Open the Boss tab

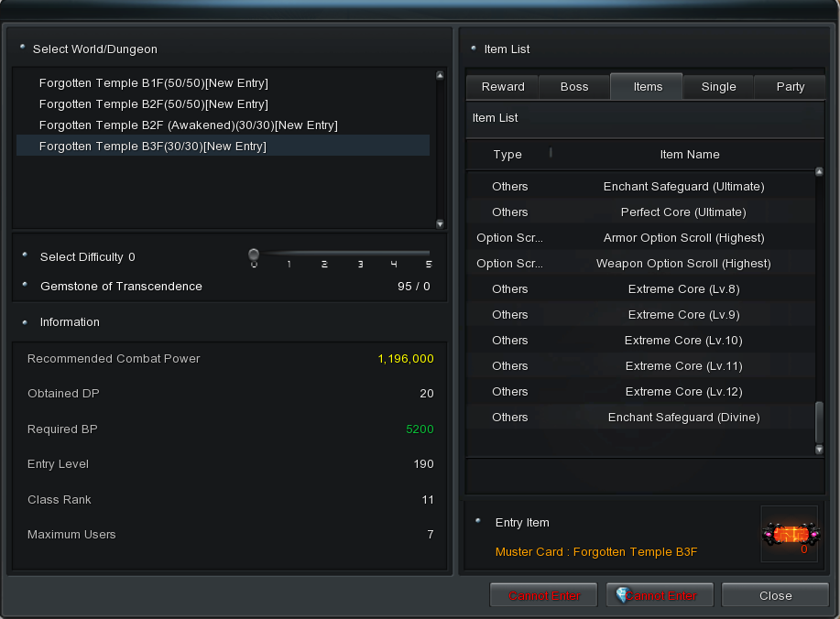[574, 86]
